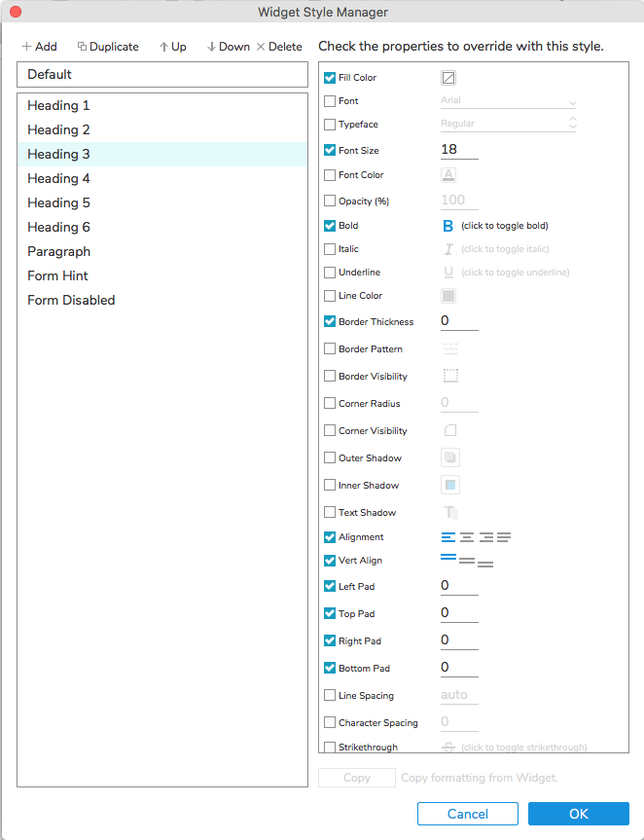
Task: Open the Border Visibility icon
Action: [450, 376]
